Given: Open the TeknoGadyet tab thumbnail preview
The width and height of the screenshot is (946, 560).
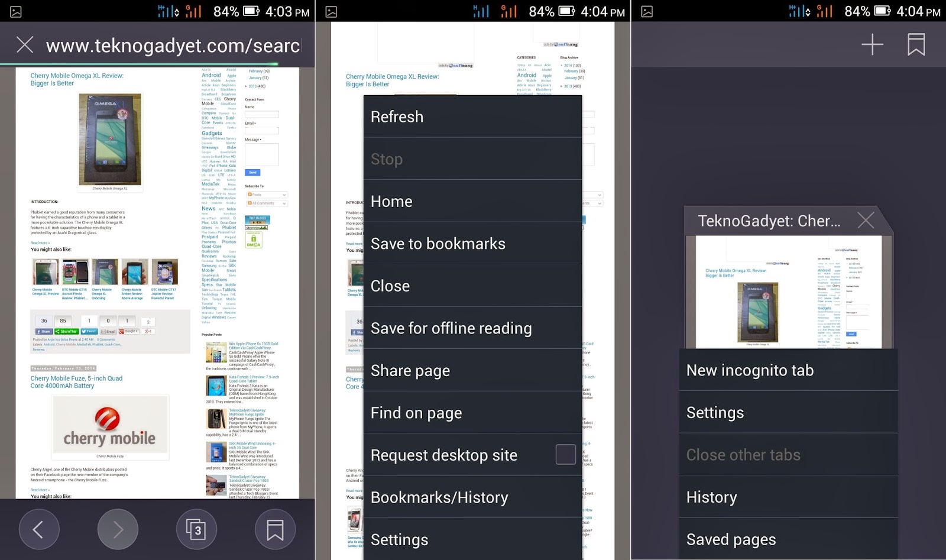Looking at the screenshot, I should click(789, 292).
